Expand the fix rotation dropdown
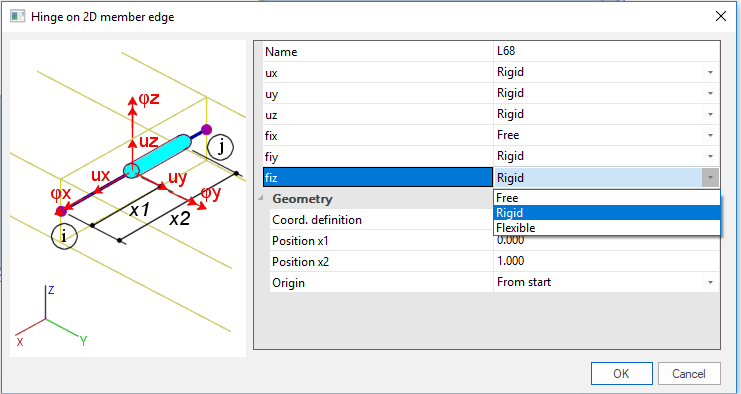 coord(710,136)
